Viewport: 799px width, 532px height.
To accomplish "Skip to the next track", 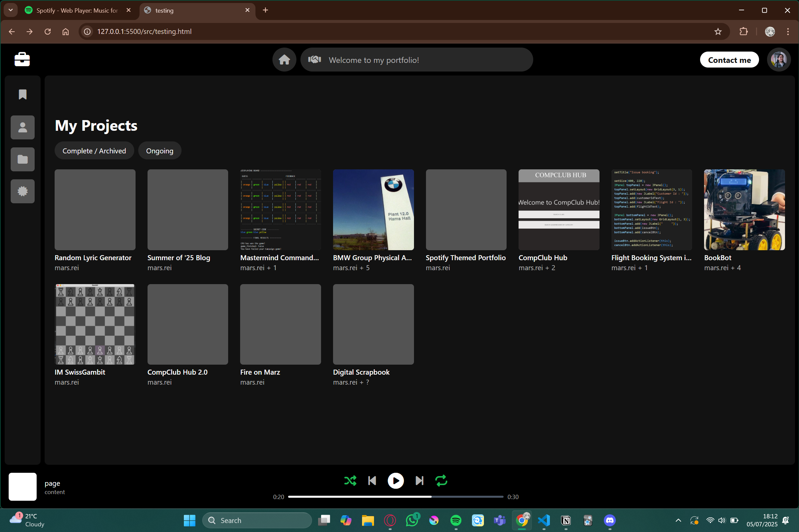I will (419, 481).
